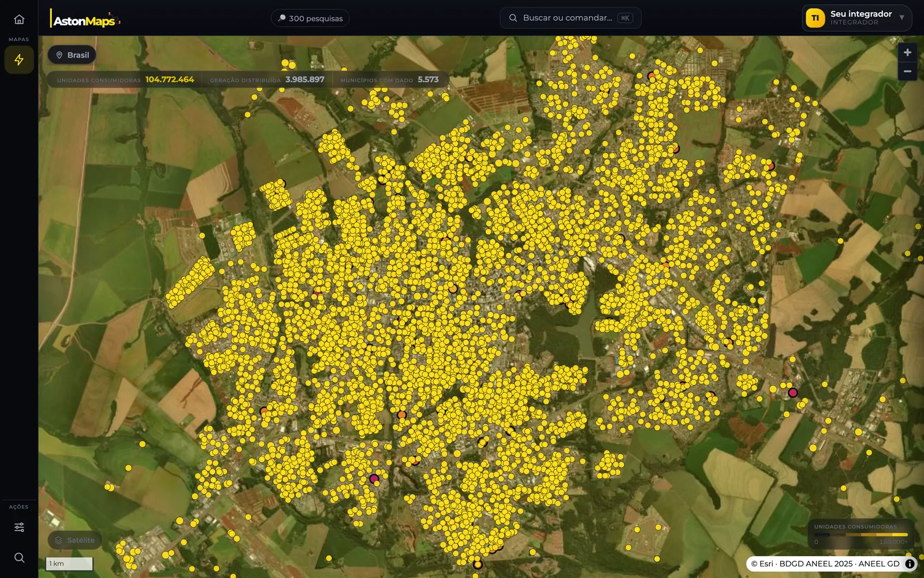This screenshot has width=924, height=578.
Task: Open the Brasil location selector
Action: (x=72, y=55)
